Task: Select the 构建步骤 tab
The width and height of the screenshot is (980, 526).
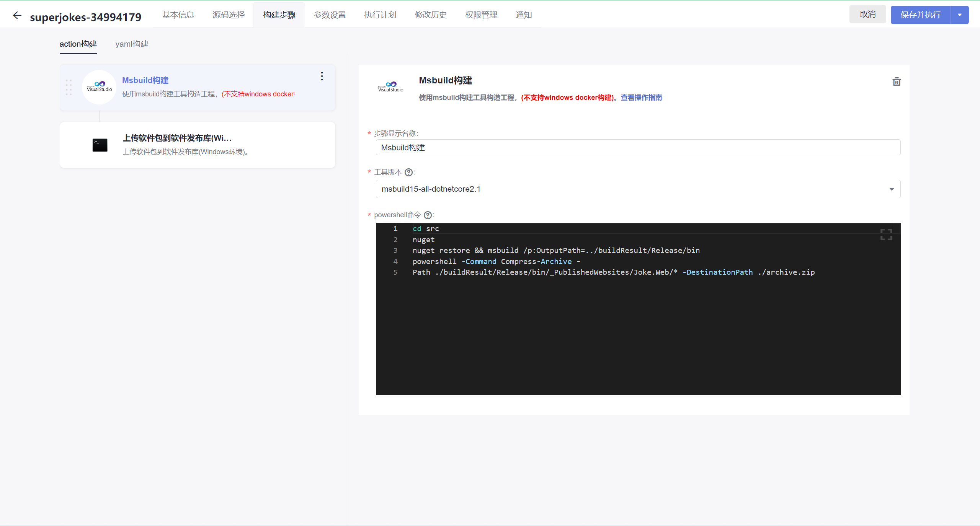Action: pyautogui.click(x=279, y=15)
